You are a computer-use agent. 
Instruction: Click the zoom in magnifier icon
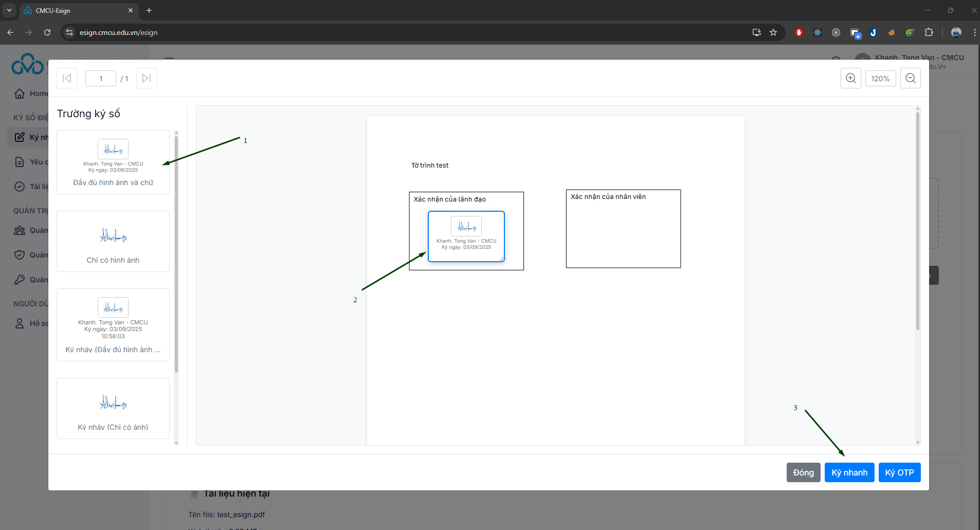click(x=851, y=79)
